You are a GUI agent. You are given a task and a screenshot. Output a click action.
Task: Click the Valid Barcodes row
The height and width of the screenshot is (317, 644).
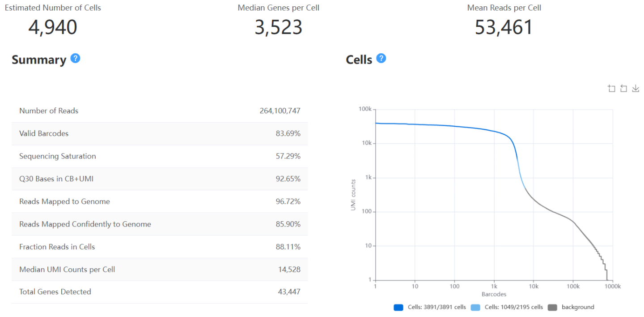pos(160,133)
